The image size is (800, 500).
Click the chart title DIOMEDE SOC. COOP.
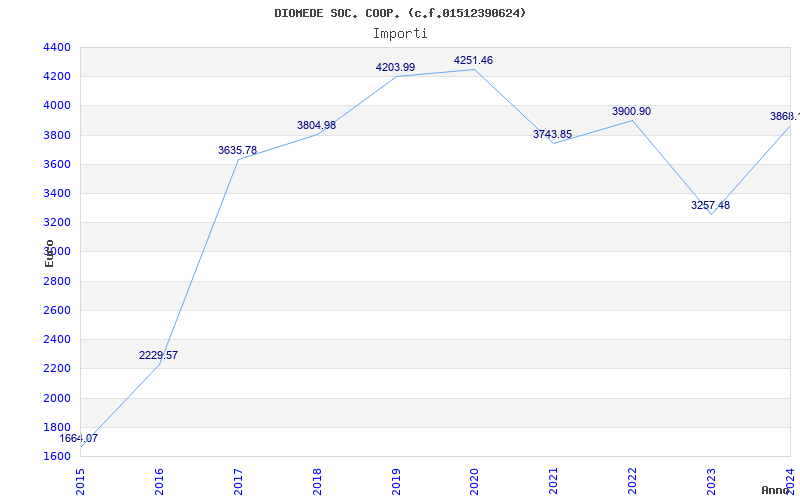click(400, 13)
